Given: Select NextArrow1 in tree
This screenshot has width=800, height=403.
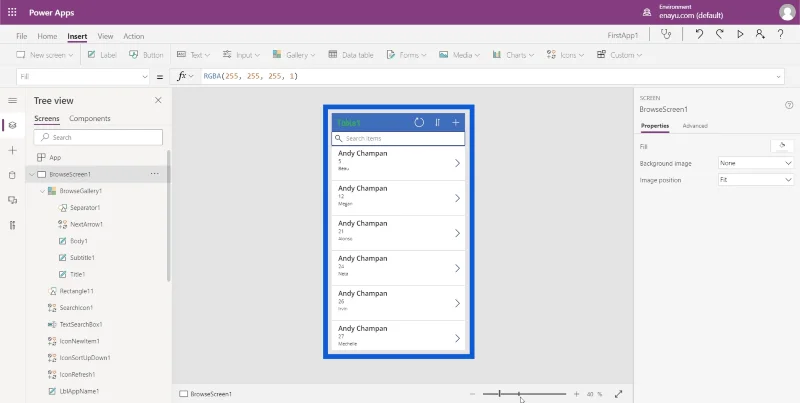Looking at the screenshot, I should pos(87,224).
